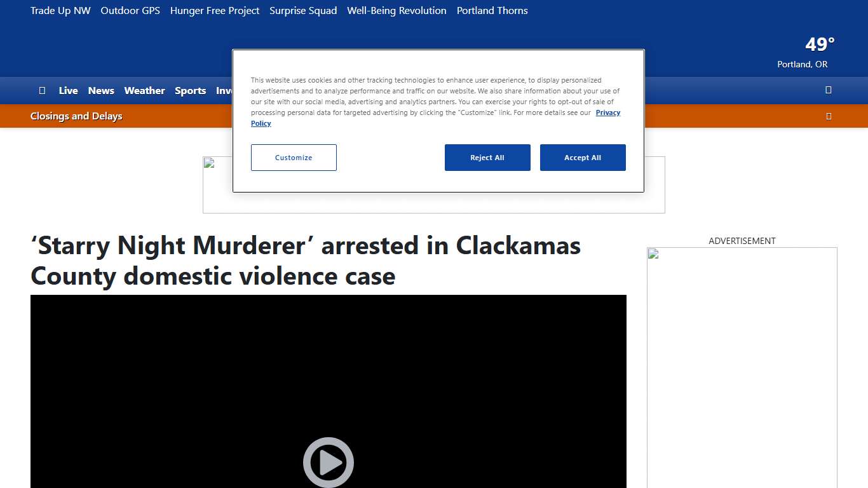Open the Outdoor GPS link

130,11
